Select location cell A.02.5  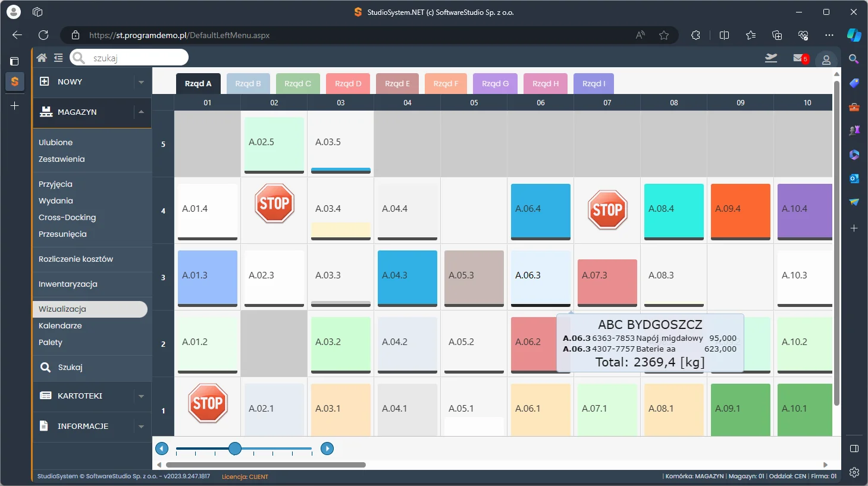point(274,144)
